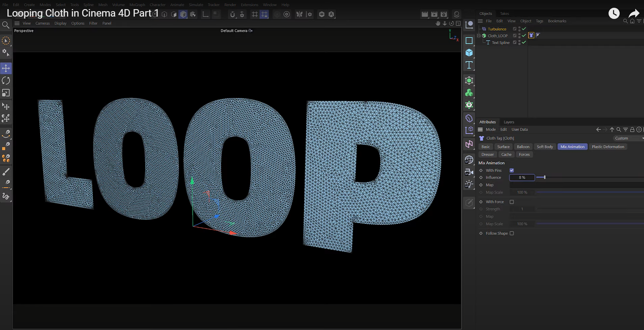
Task: Open the viewport Cameras menu
Action: (x=43, y=23)
